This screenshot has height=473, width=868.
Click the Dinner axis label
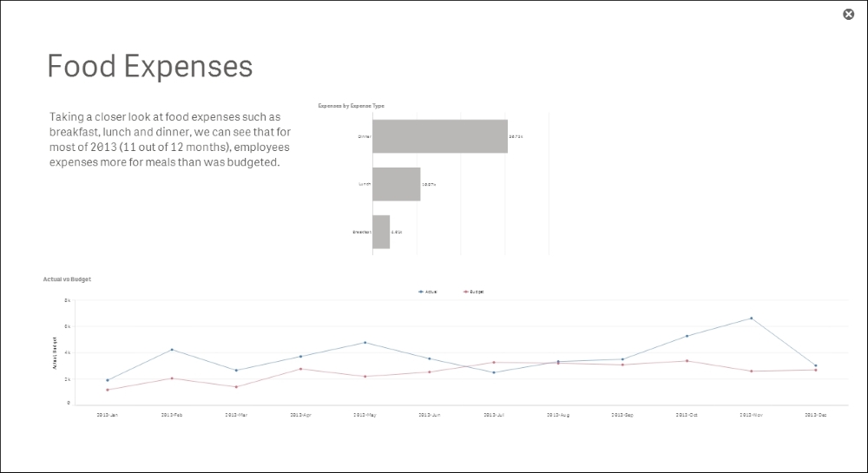point(365,136)
